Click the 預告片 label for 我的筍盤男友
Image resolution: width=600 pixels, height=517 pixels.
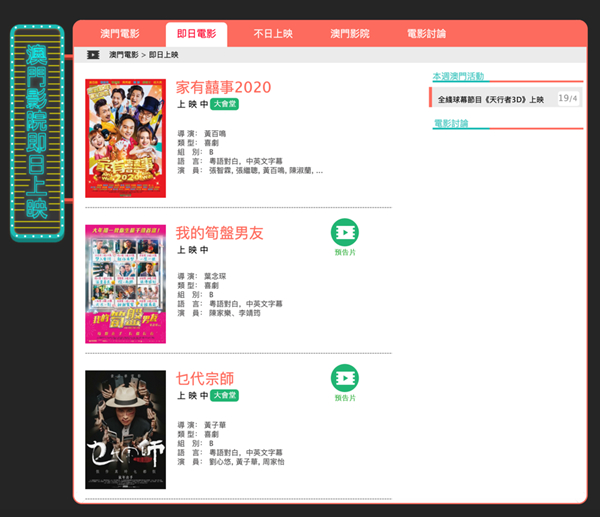coord(345,252)
